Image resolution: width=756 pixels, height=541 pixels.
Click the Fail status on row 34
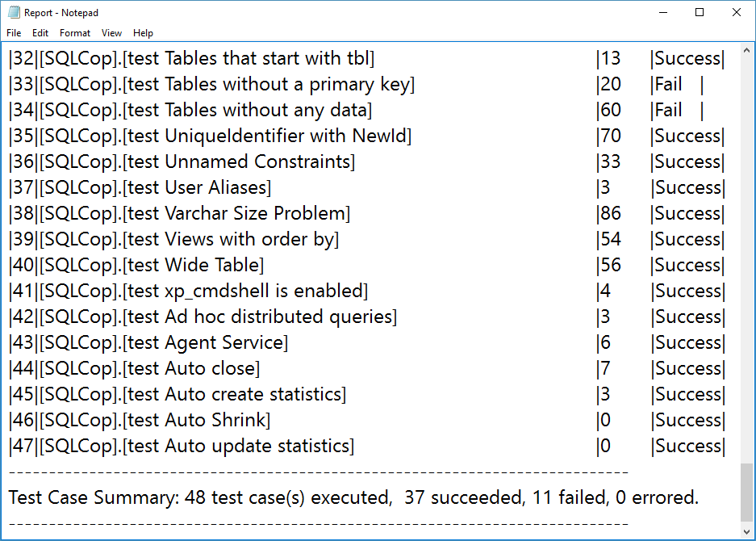[668, 110]
